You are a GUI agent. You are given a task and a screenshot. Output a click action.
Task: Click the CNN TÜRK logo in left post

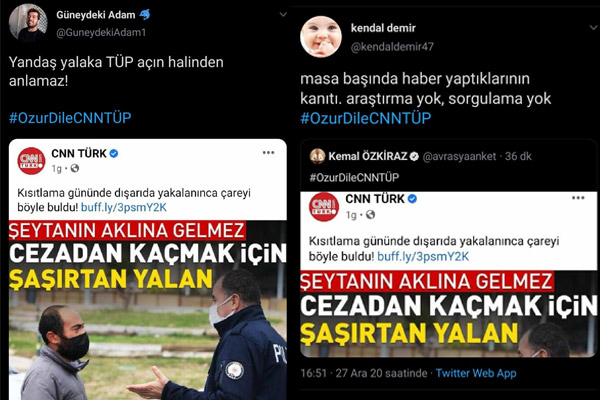31,161
